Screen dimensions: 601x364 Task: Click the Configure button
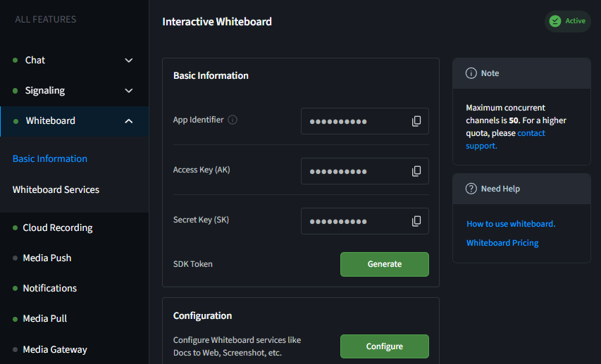point(385,346)
